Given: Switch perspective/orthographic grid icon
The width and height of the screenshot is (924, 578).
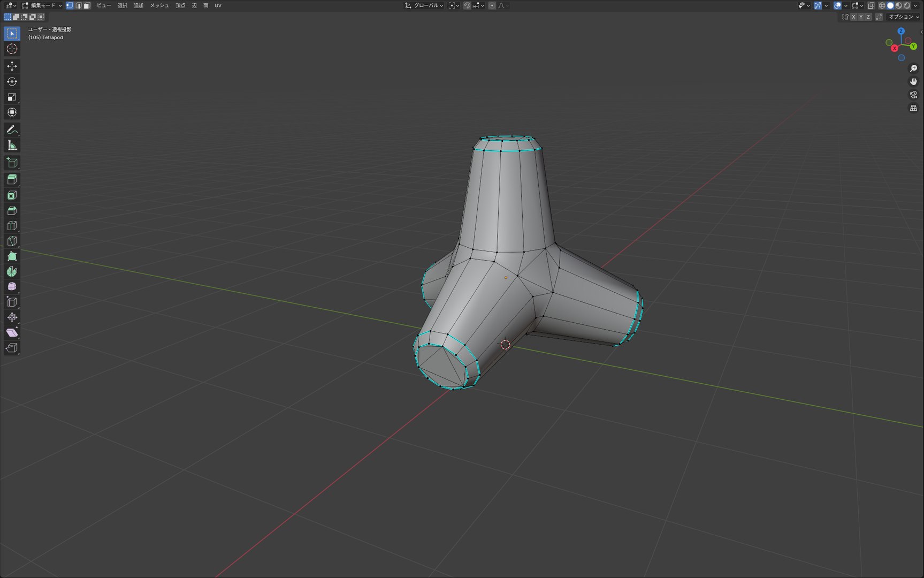Looking at the screenshot, I should [x=913, y=108].
